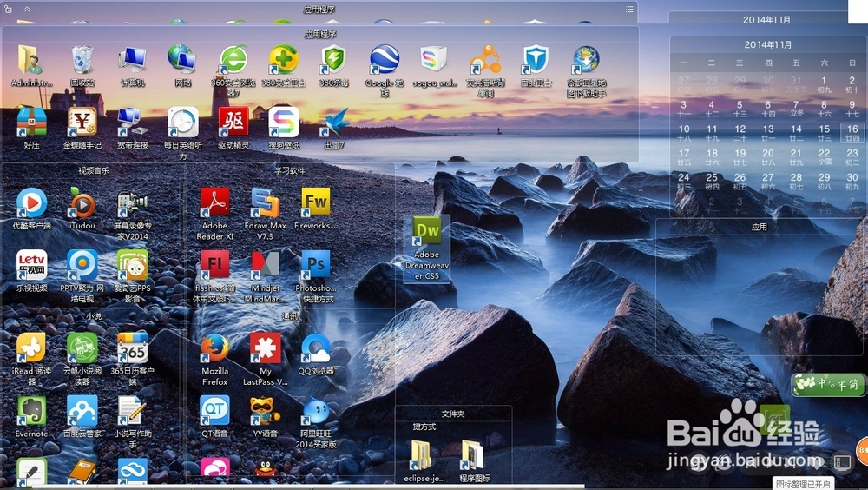Click the 文件夹 box title
Viewport: 868px width, 490px height.
coord(453,414)
